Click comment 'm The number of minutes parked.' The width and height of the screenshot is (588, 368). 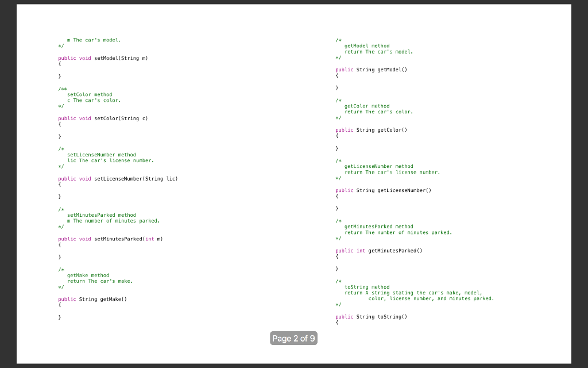coord(114,221)
